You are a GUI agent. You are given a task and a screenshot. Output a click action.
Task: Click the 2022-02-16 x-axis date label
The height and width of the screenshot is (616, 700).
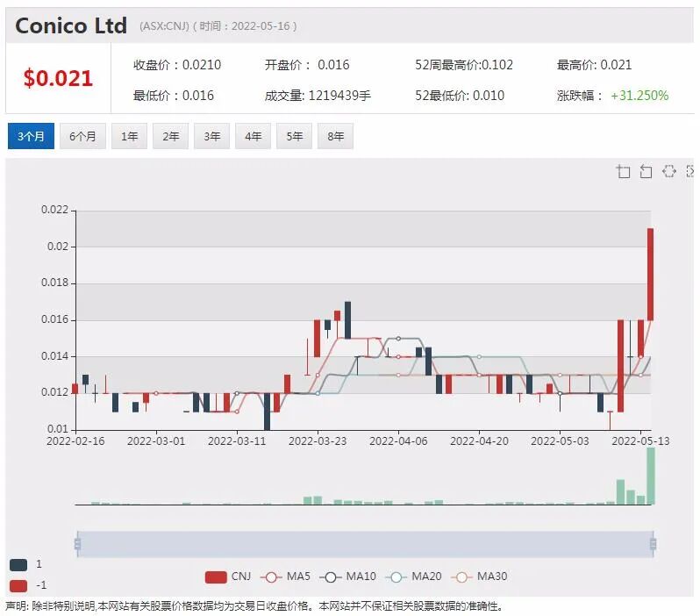pos(75,441)
